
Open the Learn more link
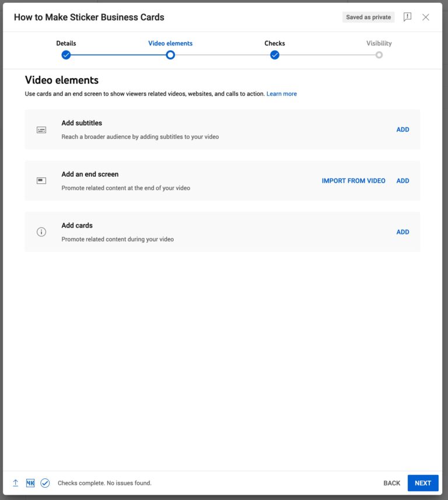[282, 93]
